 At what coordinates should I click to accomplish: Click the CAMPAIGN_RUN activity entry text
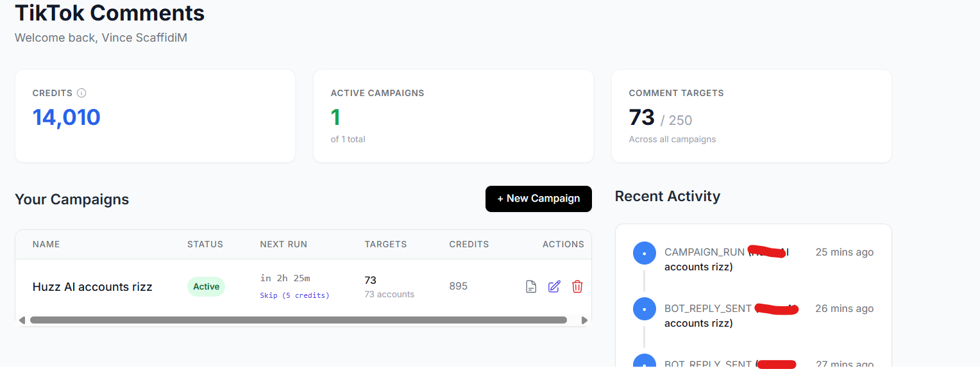(x=727, y=259)
